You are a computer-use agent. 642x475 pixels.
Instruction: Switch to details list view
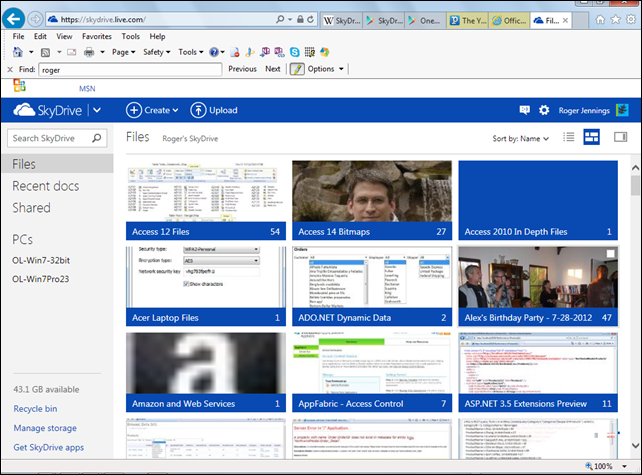coord(569,137)
